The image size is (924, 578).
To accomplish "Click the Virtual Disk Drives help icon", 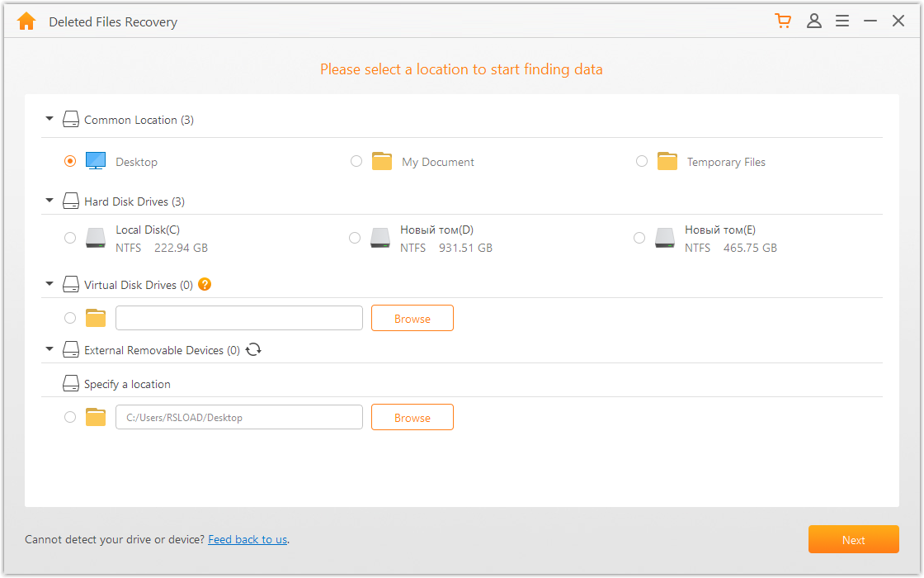I will point(205,285).
